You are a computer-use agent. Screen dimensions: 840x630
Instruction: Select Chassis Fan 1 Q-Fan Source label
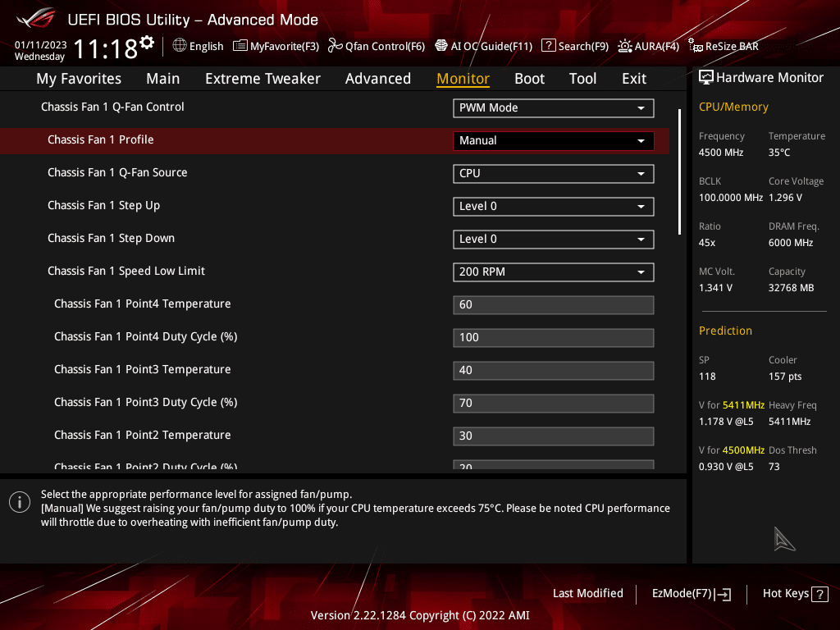point(117,172)
